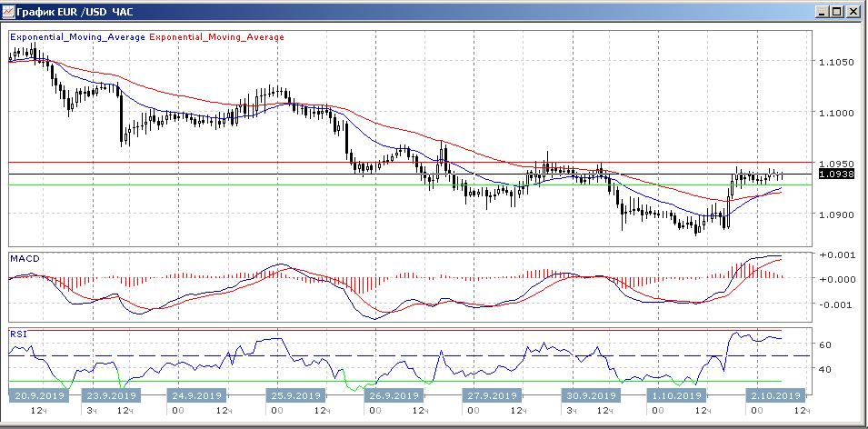Maximize the EUR/USD chart window

tap(838, 12)
